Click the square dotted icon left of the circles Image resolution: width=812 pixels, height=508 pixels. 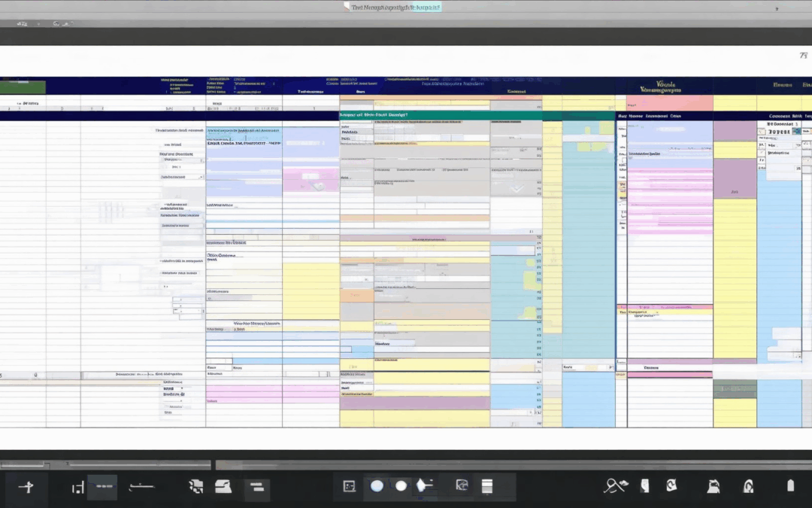350,486
